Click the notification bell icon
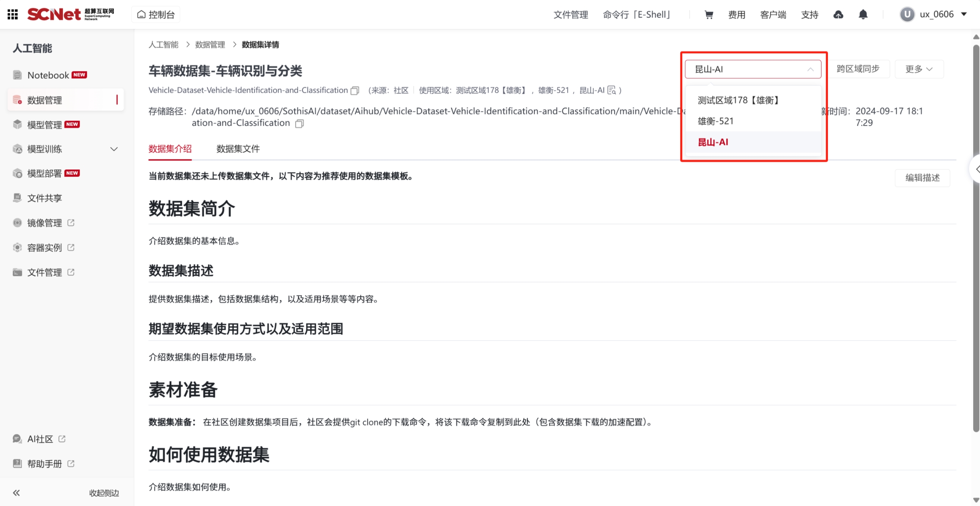This screenshot has width=980, height=506. (863, 14)
